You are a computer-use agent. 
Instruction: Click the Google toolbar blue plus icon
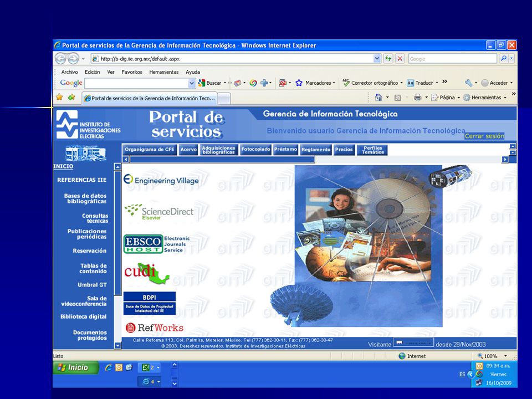point(264,83)
